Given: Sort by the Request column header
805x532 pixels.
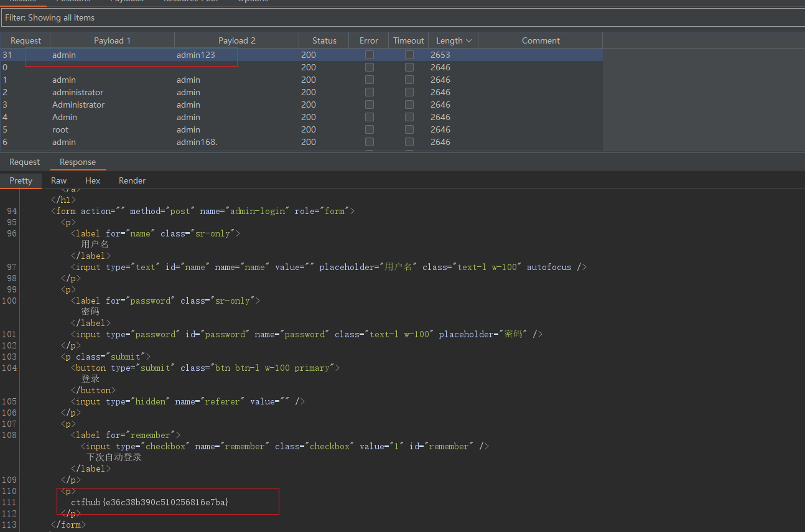Looking at the screenshot, I should point(26,40).
